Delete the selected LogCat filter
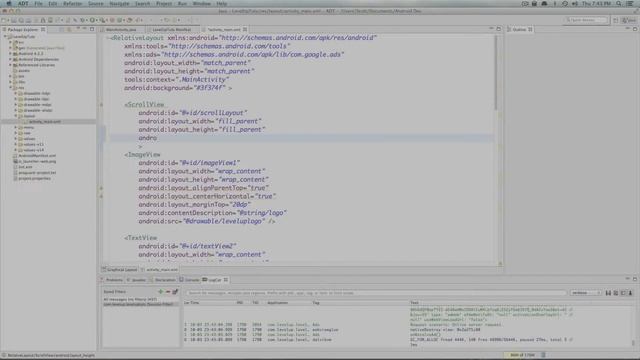The image size is (640, 360). [168, 292]
